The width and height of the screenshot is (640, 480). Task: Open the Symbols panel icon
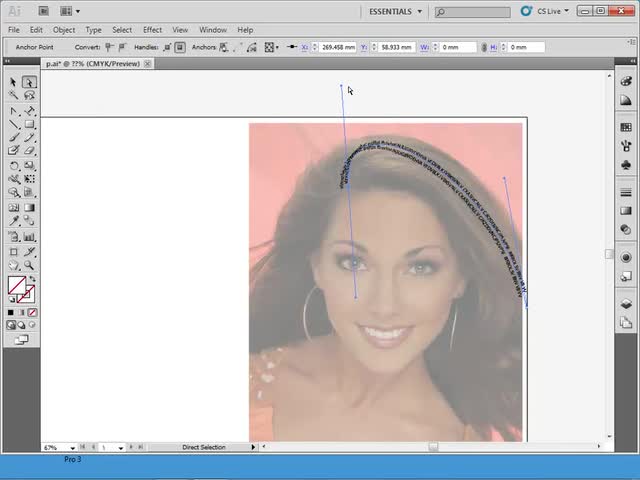626,164
